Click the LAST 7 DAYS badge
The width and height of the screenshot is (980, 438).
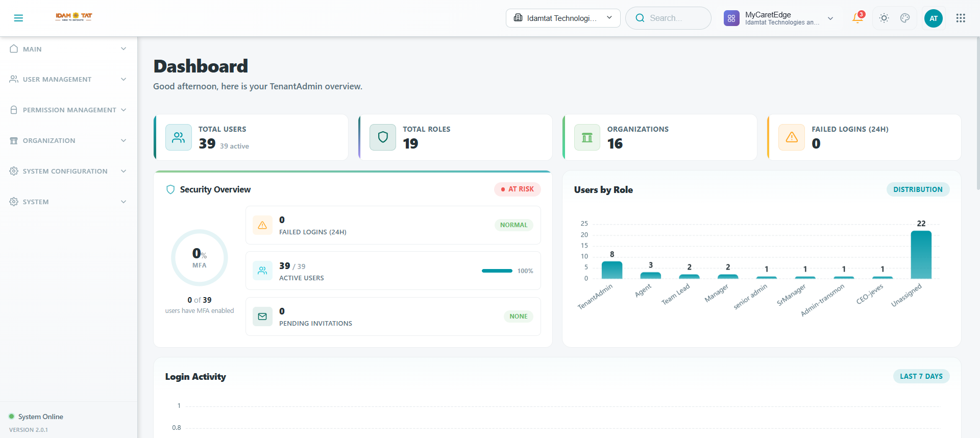(x=921, y=376)
